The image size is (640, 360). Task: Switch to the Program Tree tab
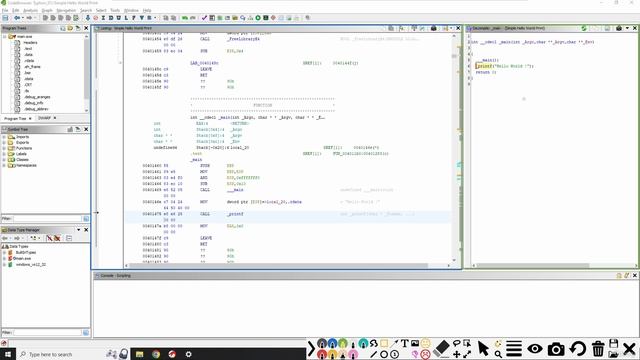click(x=16, y=118)
